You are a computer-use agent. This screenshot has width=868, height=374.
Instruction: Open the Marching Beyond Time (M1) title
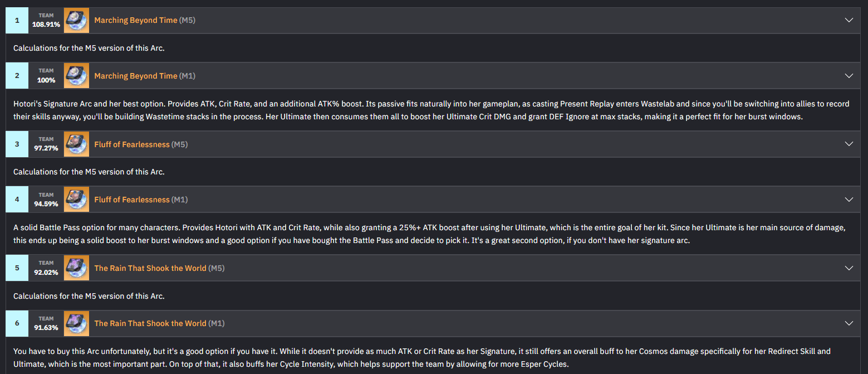(x=145, y=76)
